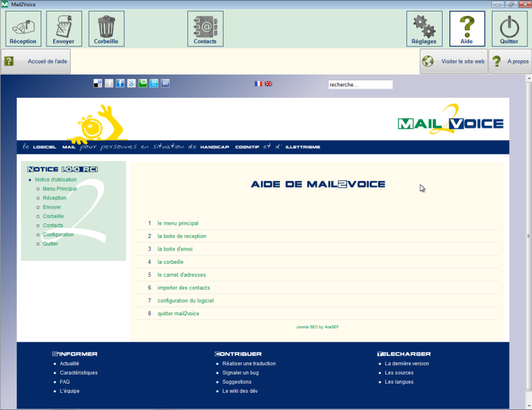This screenshot has width=532, height=410.
Task: Open help topic 'la boite d'envoi'
Action: (x=175, y=249)
